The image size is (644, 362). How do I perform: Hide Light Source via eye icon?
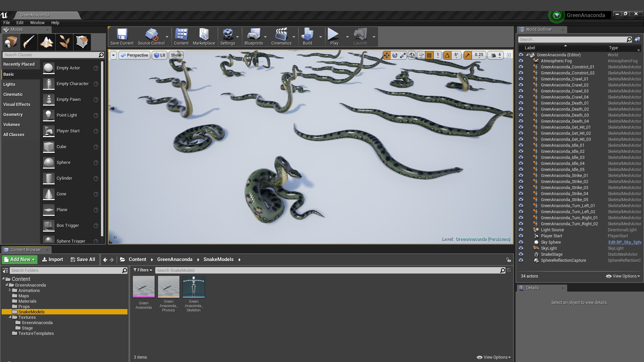pos(521,230)
